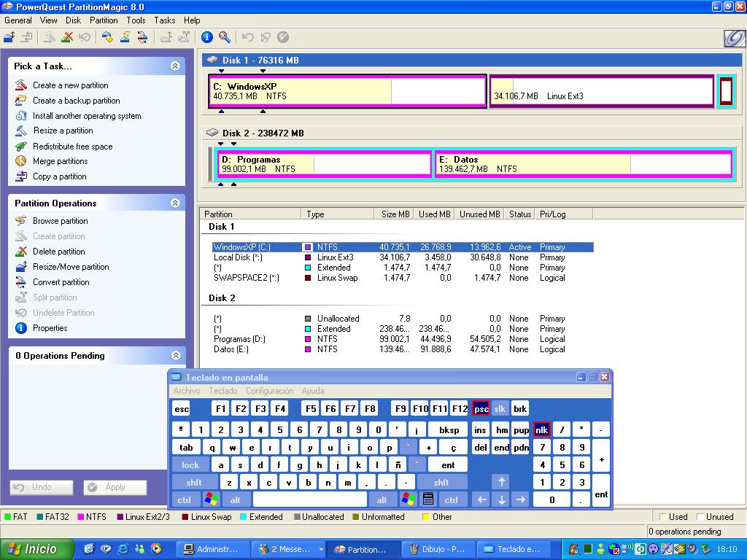
Task: Collapse the Pick a Task panel
Action: pos(175,66)
